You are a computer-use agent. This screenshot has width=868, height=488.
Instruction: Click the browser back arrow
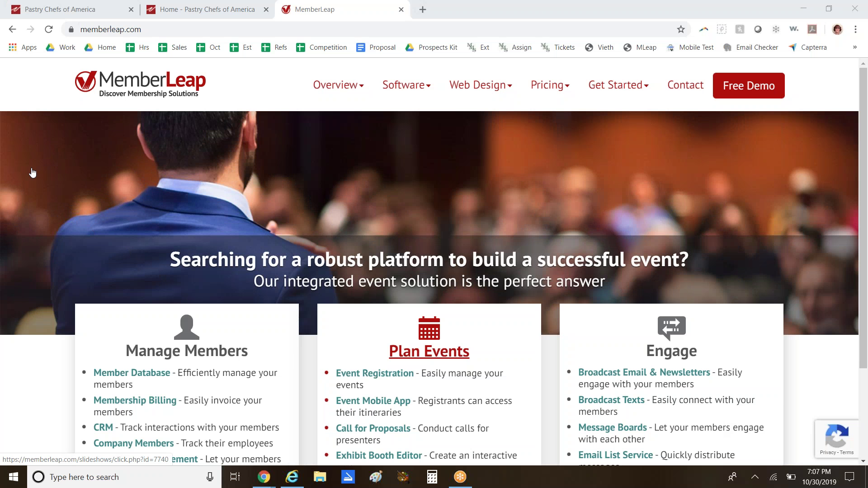(12, 29)
